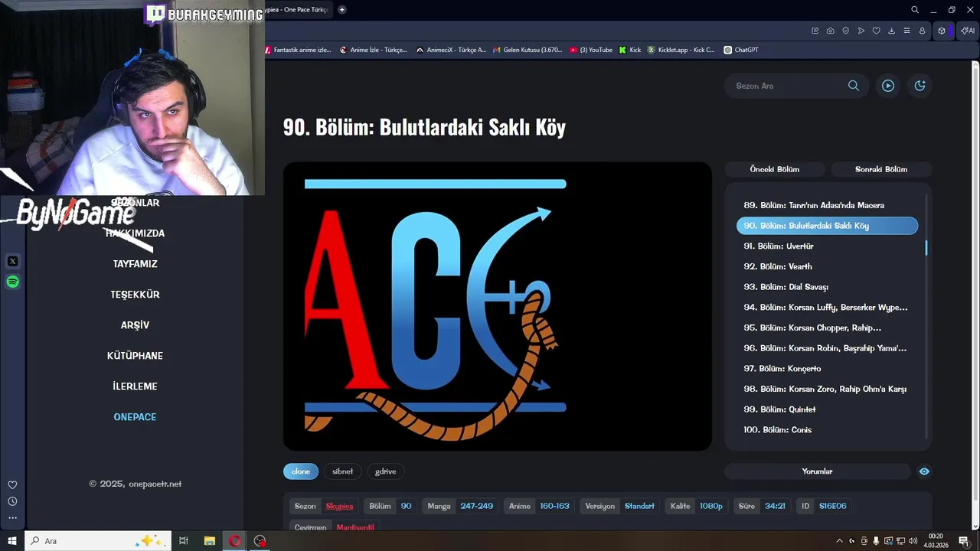Screen dimensions: 980x551
Task: Open episode 98 Korsan Zoro, Rahip Ohm'a Karşı
Action: click(x=827, y=389)
